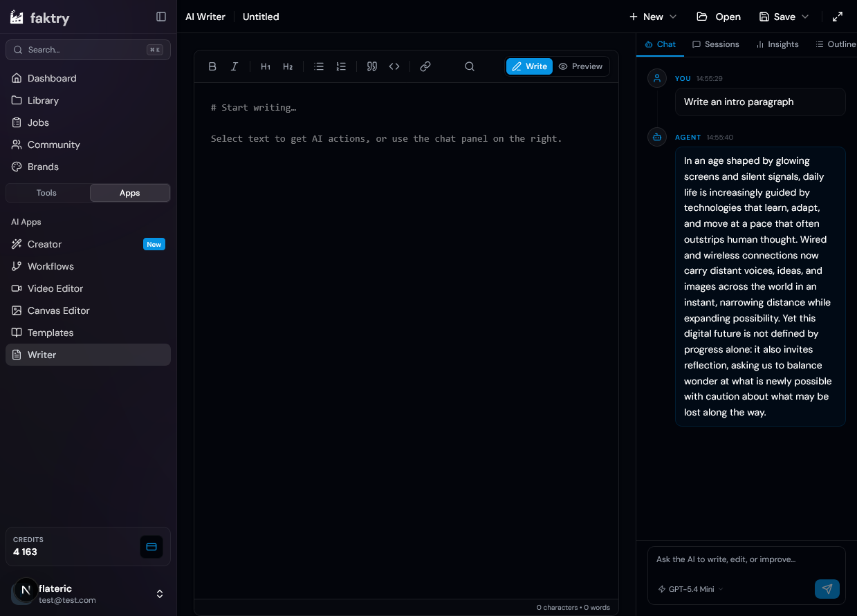Open the credits card icon
The image size is (857, 616).
tap(151, 547)
